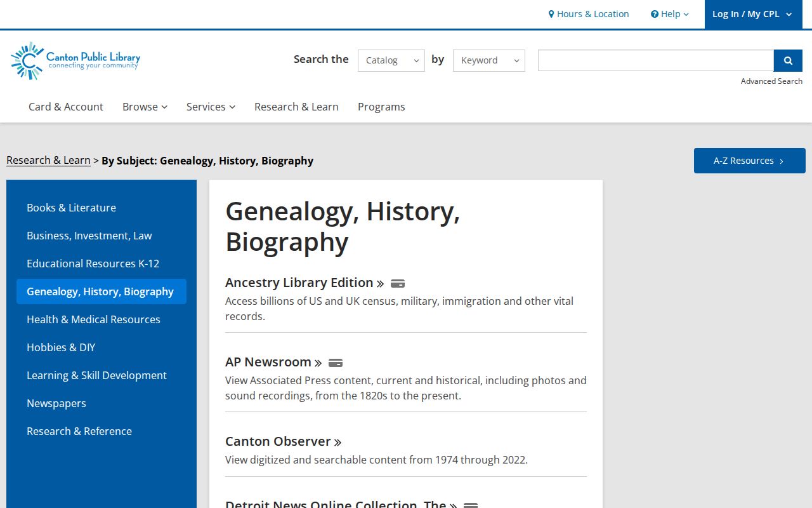
Task: Open Card & Account page
Action: pyautogui.click(x=66, y=107)
